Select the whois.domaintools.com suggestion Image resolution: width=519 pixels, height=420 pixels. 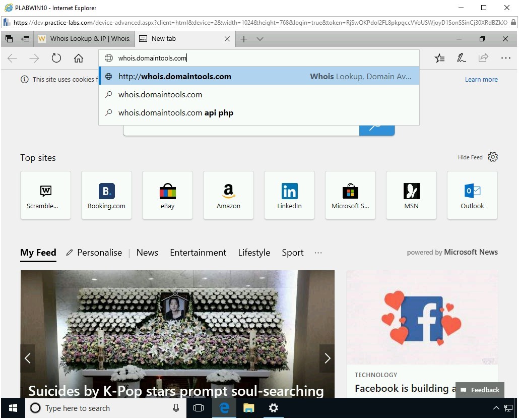(159, 94)
